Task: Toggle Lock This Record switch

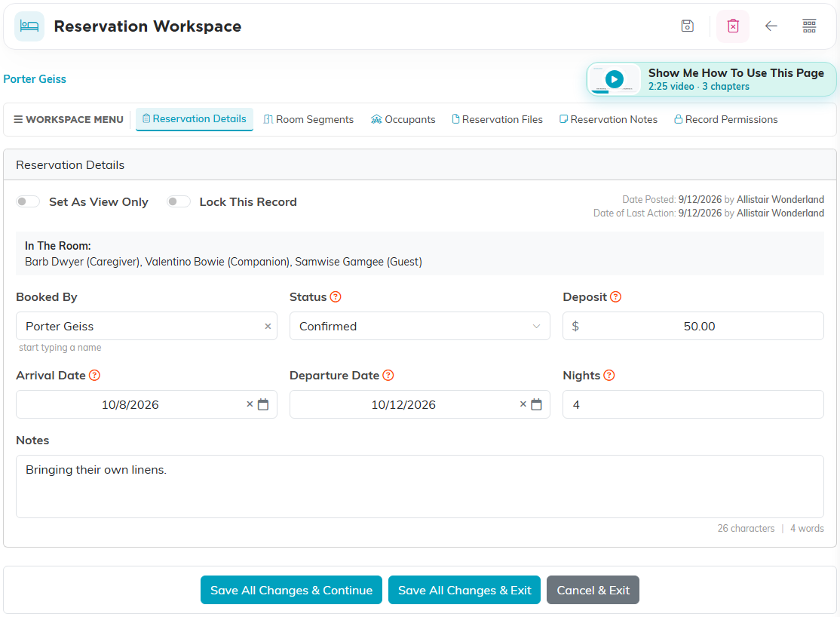Action: pos(179,201)
